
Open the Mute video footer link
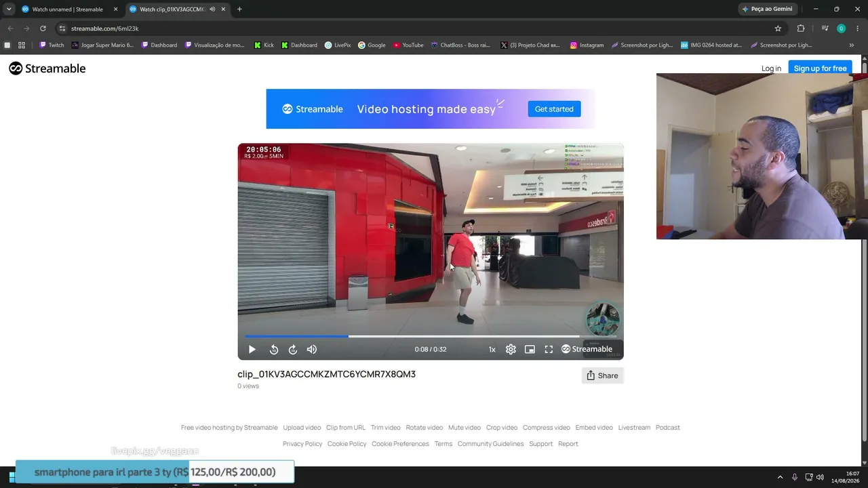465,428
